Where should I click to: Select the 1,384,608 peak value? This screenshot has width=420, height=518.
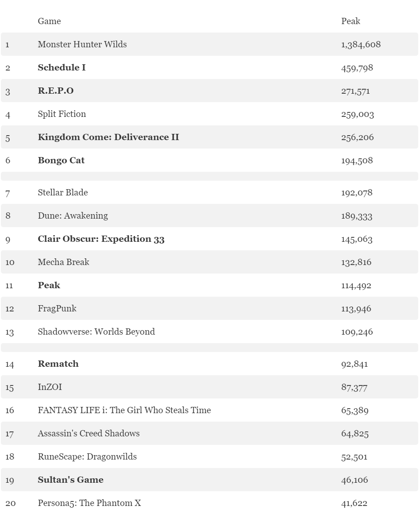tap(361, 44)
